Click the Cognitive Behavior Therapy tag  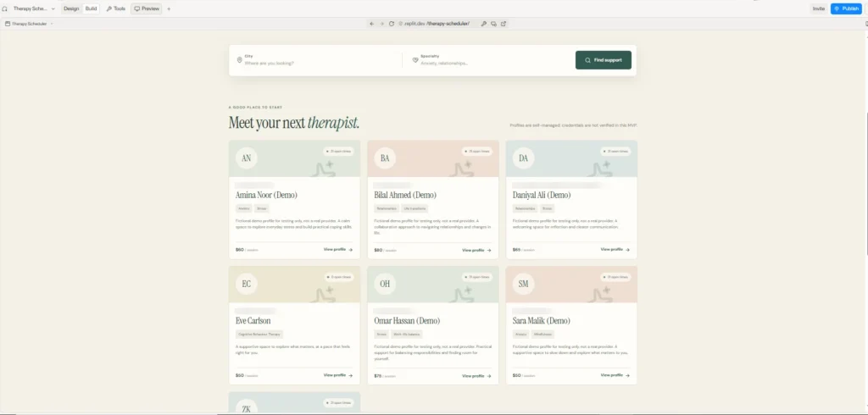[x=259, y=335]
